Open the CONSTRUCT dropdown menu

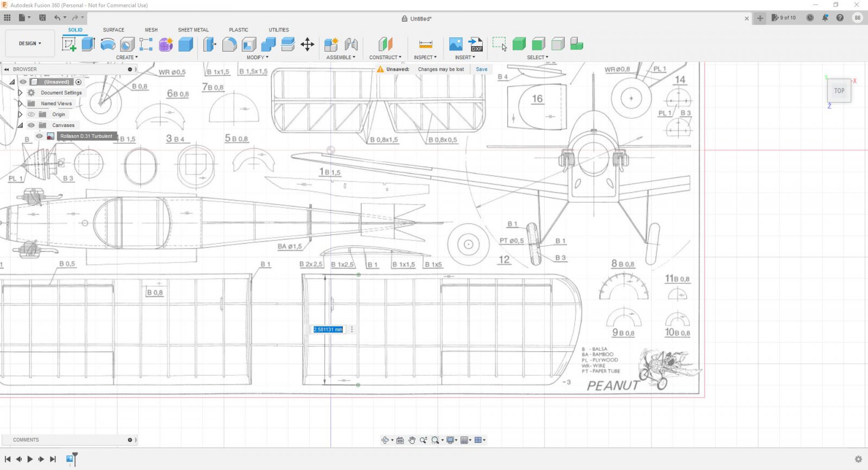385,58
